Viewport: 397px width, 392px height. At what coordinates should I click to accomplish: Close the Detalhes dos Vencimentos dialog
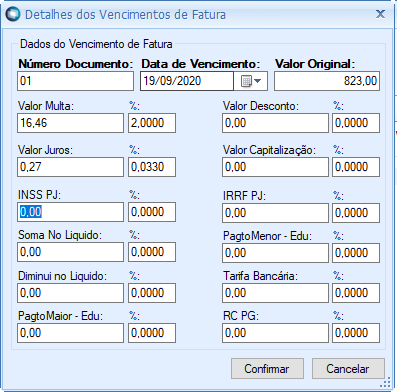coord(380,14)
